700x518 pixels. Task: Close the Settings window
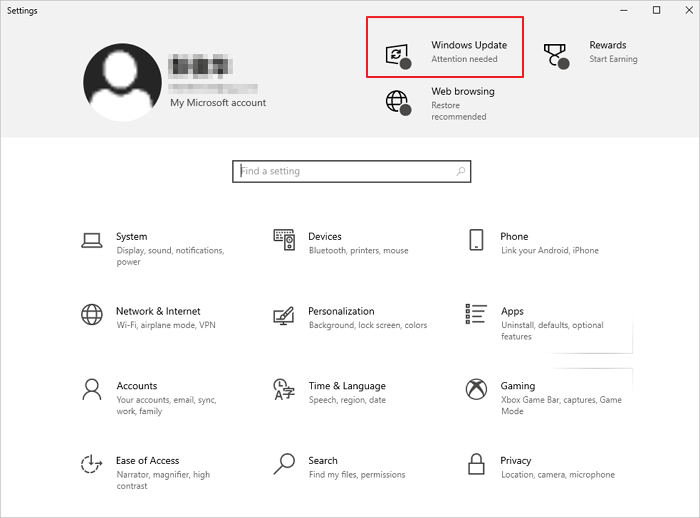(689, 10)
